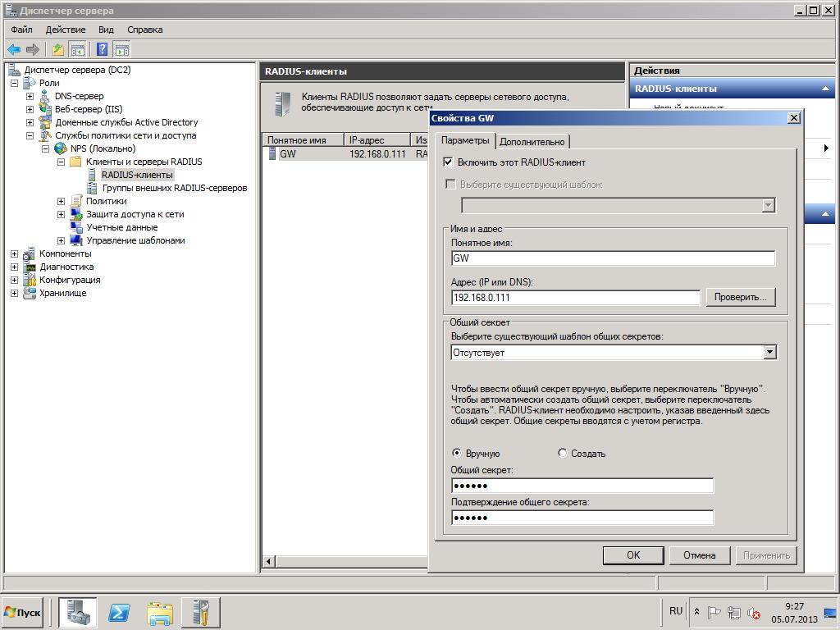This screenshot has height=630, width=840.
Task: Click the Диагностика node icon
Action: [x=30, y=267]
